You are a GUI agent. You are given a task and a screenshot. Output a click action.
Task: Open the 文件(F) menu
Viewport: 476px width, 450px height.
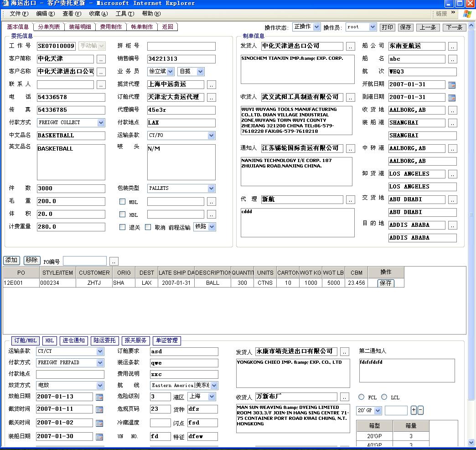point(19,14)
